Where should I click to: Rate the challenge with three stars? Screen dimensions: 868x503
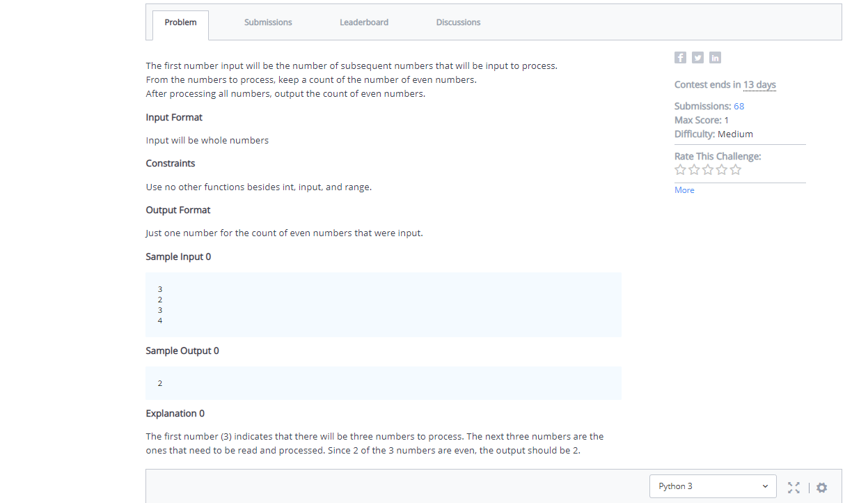tap(707, 169)
